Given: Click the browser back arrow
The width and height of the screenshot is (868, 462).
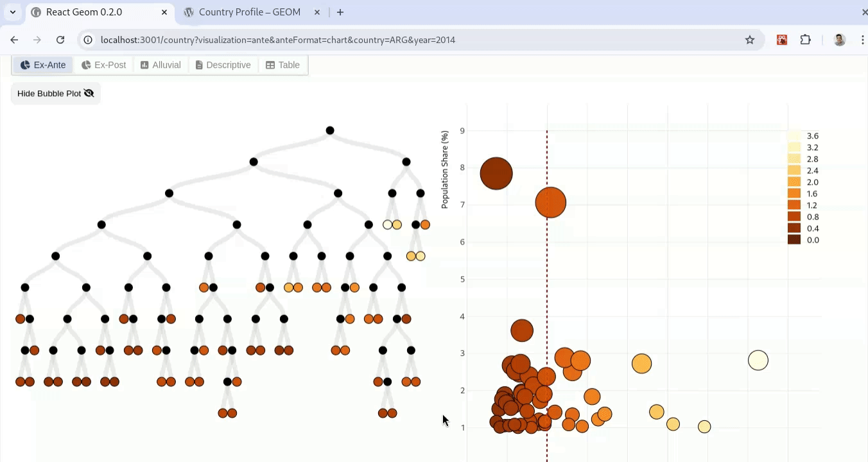Looking at the screenshot, I should [x=14, y=40].
